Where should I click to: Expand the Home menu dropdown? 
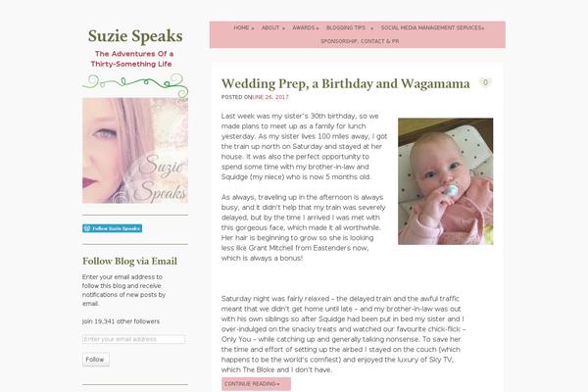click(x=244, y=28)
